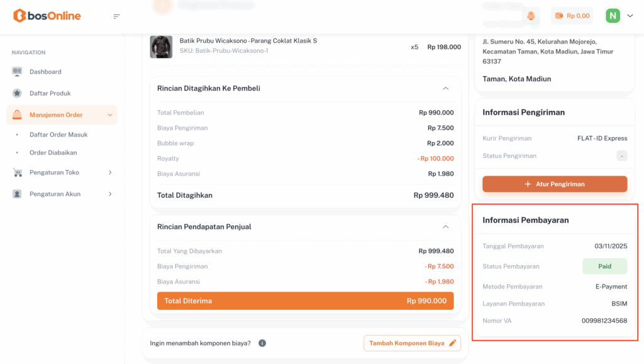
Task: Collapse Rincian Ditagihkan Ke Pembeli section
Action: point(445,89)
